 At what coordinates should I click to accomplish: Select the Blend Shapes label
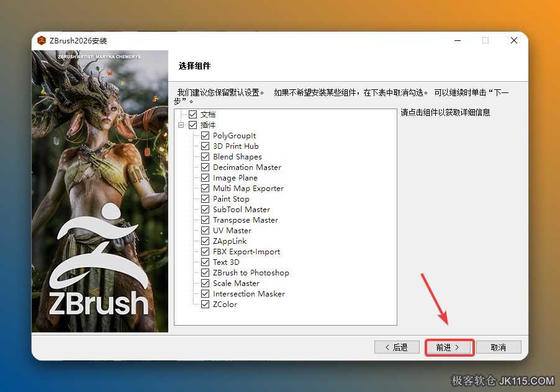[x=237, y=156]
